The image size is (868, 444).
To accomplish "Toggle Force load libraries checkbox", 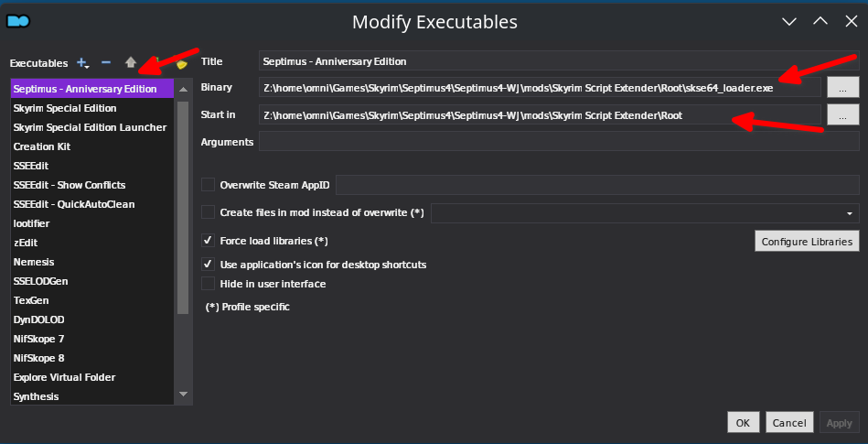I will tap(208, 241).
